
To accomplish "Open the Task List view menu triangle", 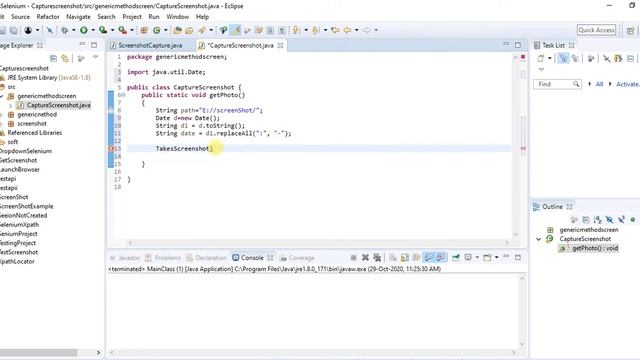I will [541, 70].
